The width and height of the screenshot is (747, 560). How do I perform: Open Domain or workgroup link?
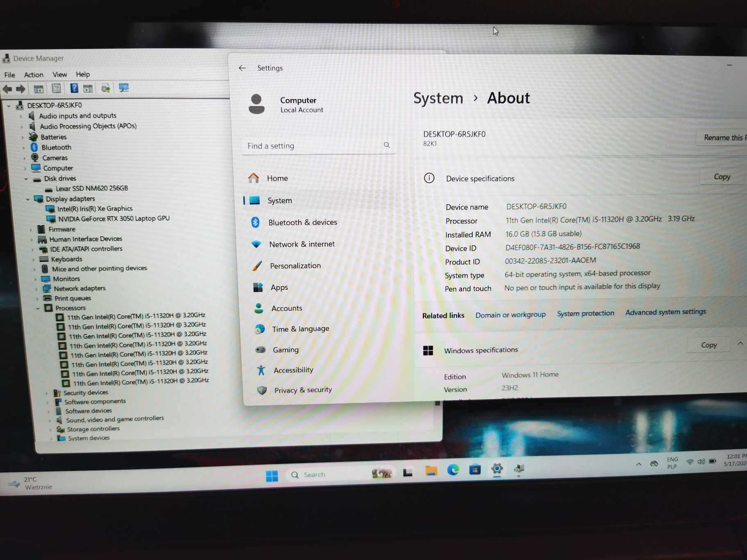pyautogui.click(x=510, y=315)
